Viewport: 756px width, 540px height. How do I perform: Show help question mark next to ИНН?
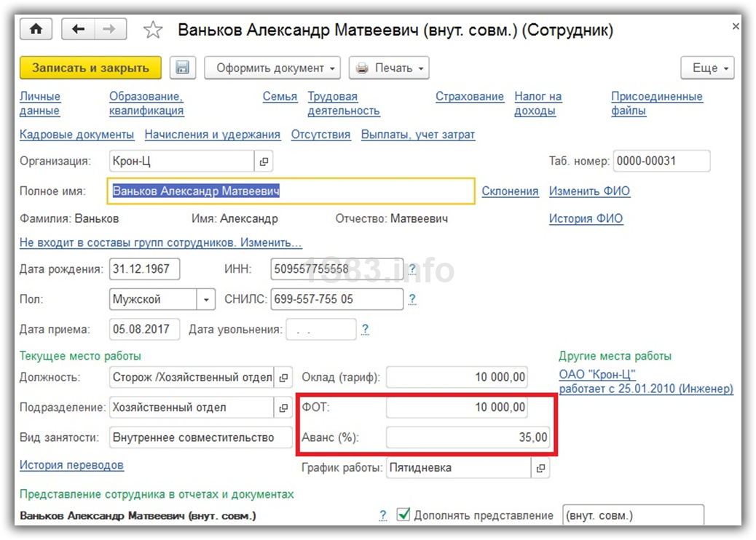coord(412,269)
